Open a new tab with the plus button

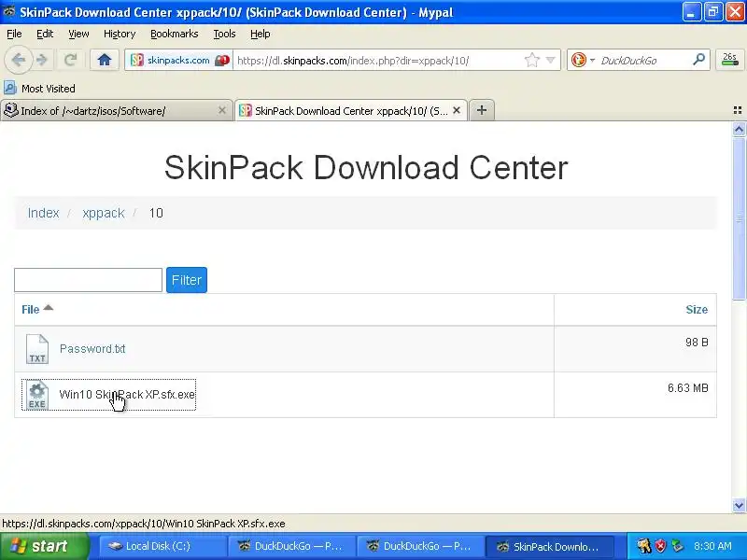[x=482, y=110]
